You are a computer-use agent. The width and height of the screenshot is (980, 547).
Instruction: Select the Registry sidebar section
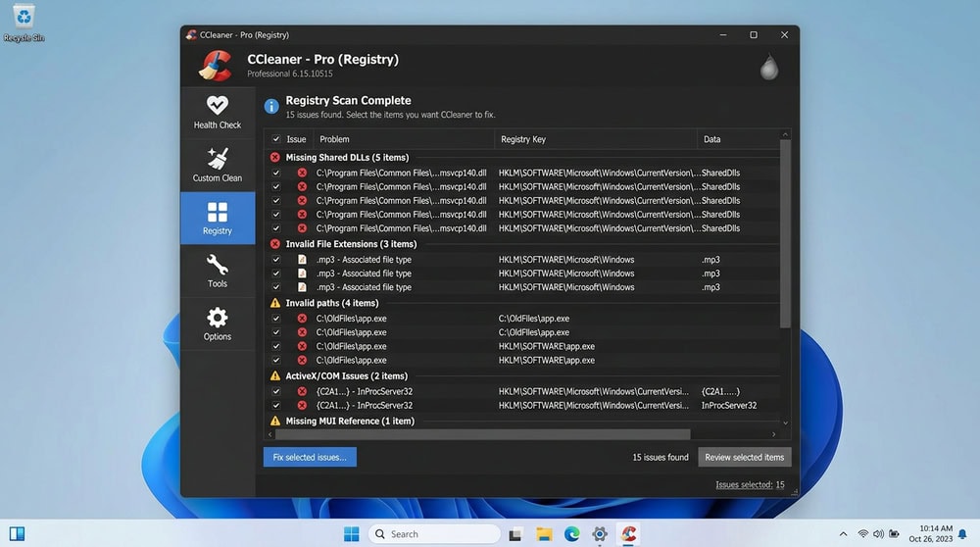(x=218, y=218)
